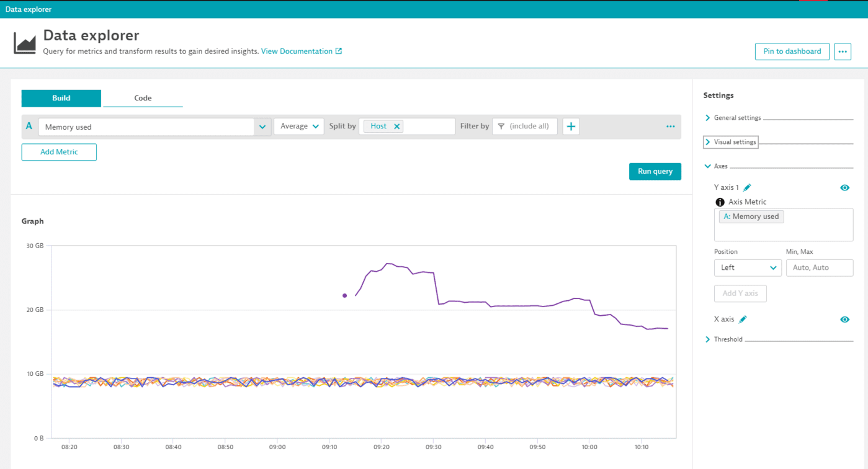868x469 pixels.
Task: Click the Data explorer chart icon in header
Action: pyautogui.click(x=24, y=42)
